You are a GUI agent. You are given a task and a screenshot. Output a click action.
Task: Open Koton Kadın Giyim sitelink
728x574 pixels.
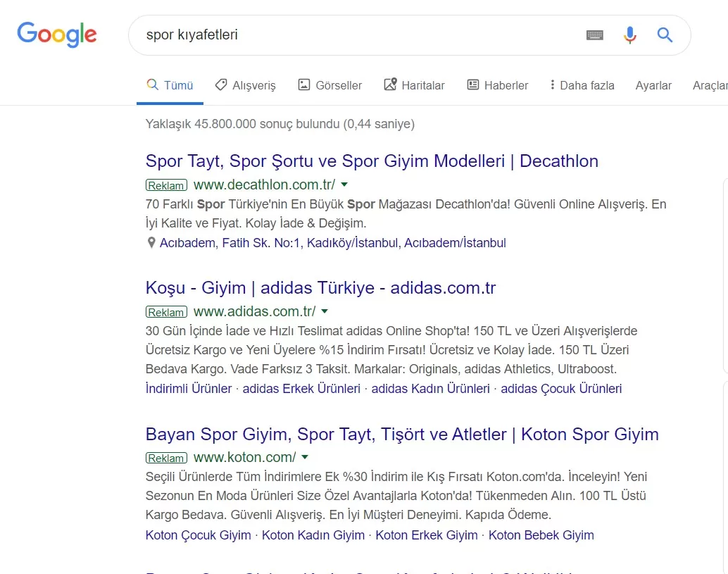click(313, 535)
